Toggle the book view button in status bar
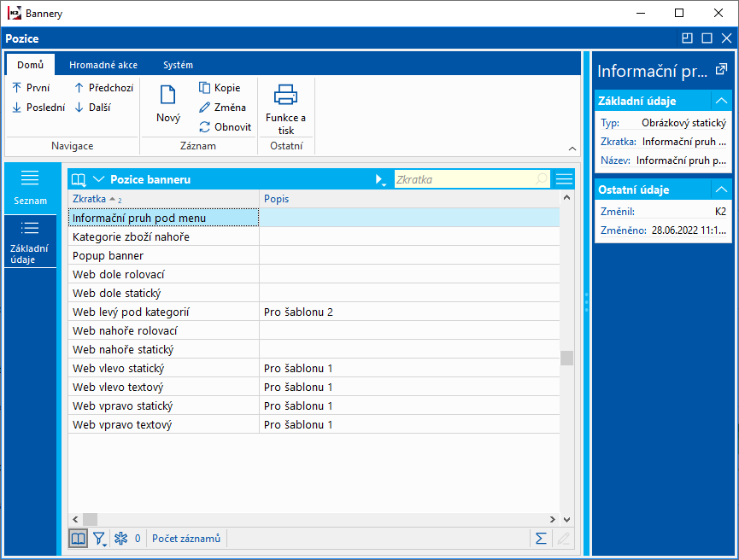The image size is (739, 560). [78, 539]
